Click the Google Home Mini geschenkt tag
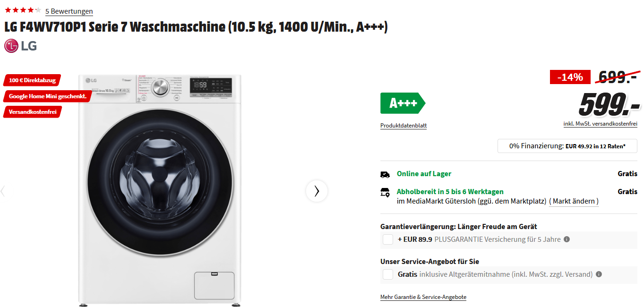Viewport: 644px width, 307px height. click(x=47, y=96)
